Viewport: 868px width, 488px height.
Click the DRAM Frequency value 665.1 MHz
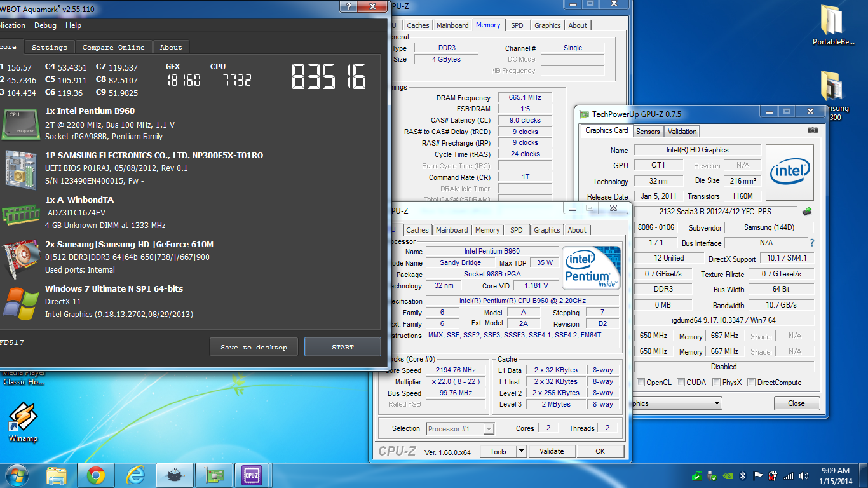pos(526,98)
